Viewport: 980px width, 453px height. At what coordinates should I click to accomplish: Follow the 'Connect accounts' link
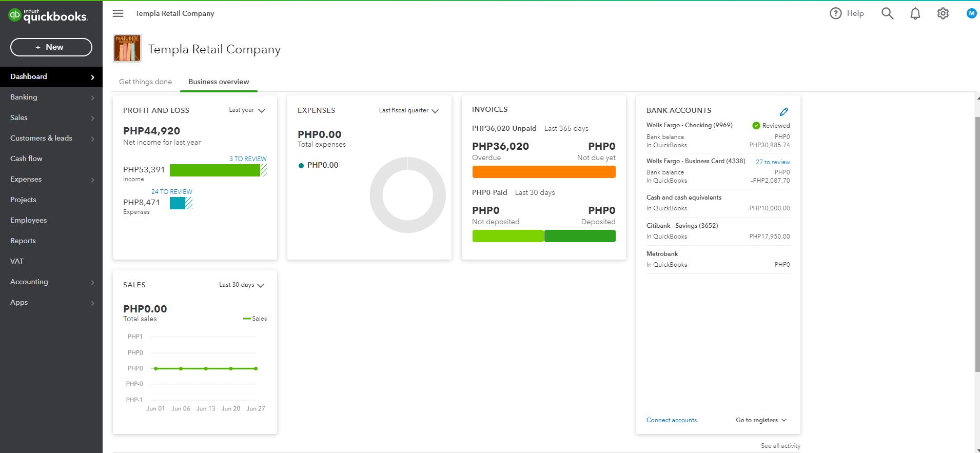[671, 420]
